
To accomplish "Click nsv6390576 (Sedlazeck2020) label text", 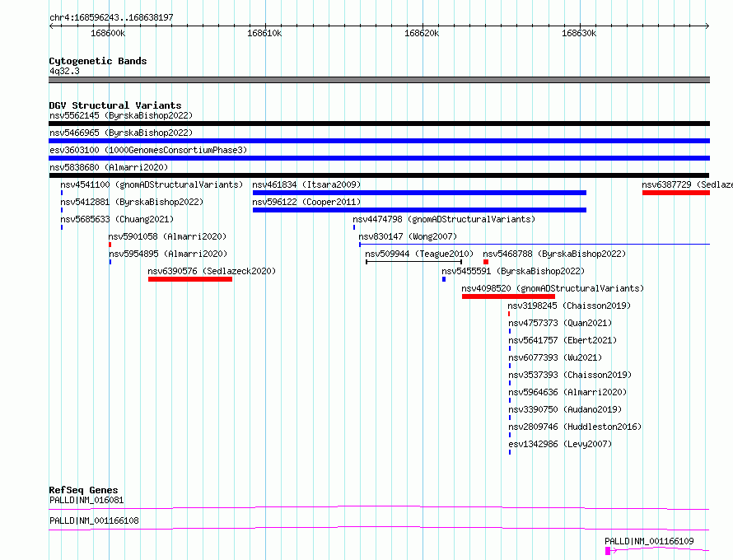I will 212,271.
